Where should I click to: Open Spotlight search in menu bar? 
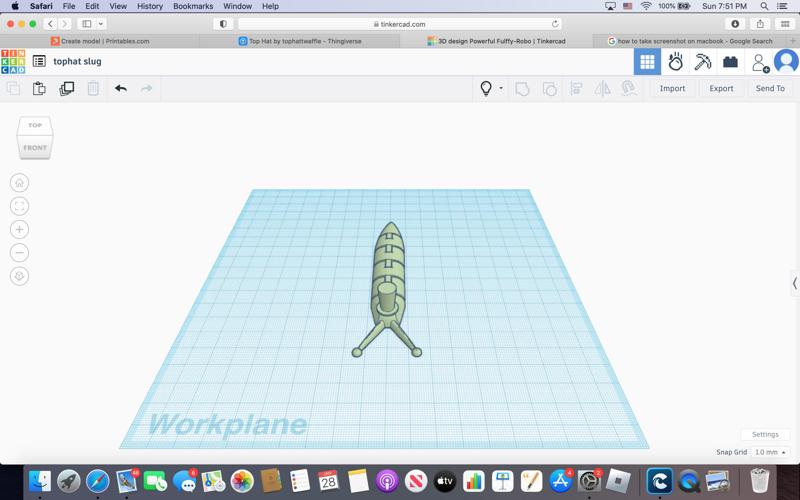pos(764,6)
